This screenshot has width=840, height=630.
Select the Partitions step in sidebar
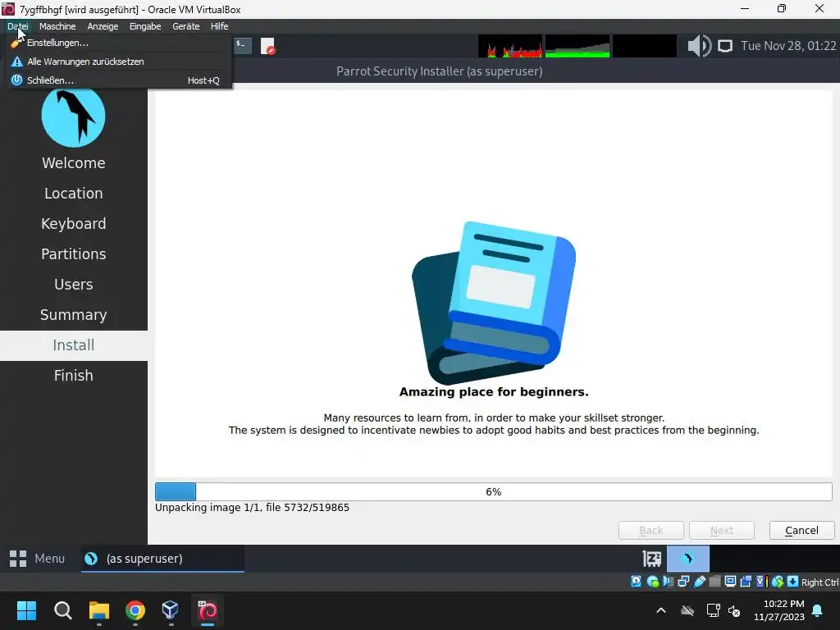pyautogui.click(x=73, y=254)
